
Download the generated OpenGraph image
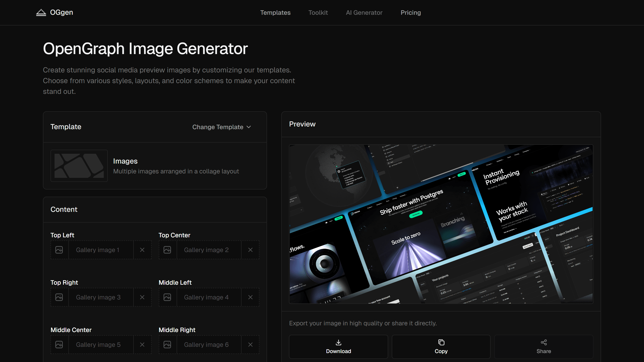tap(339, 347)
